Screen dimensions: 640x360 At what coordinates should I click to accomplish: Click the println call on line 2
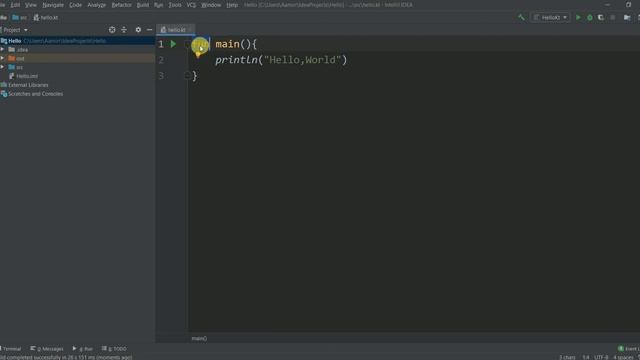click(x=237, y=60)
